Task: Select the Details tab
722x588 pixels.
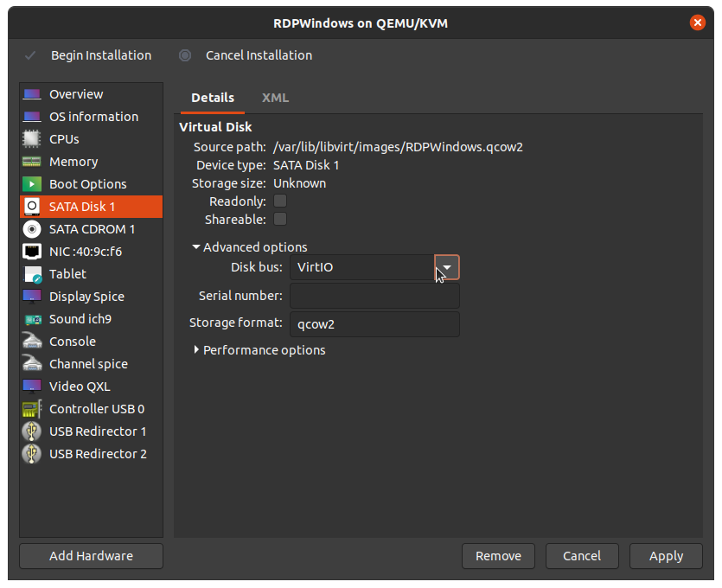Action: [213, 98]
